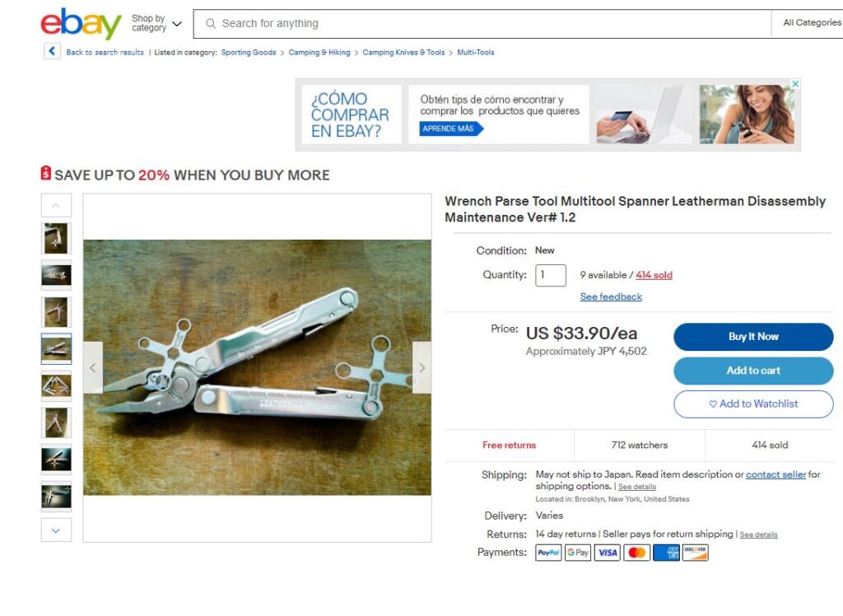This screenshot has height=616, width=843.
Task: Click the Buy It Now button
Action: pyautogui.click(x=753, y=337)
